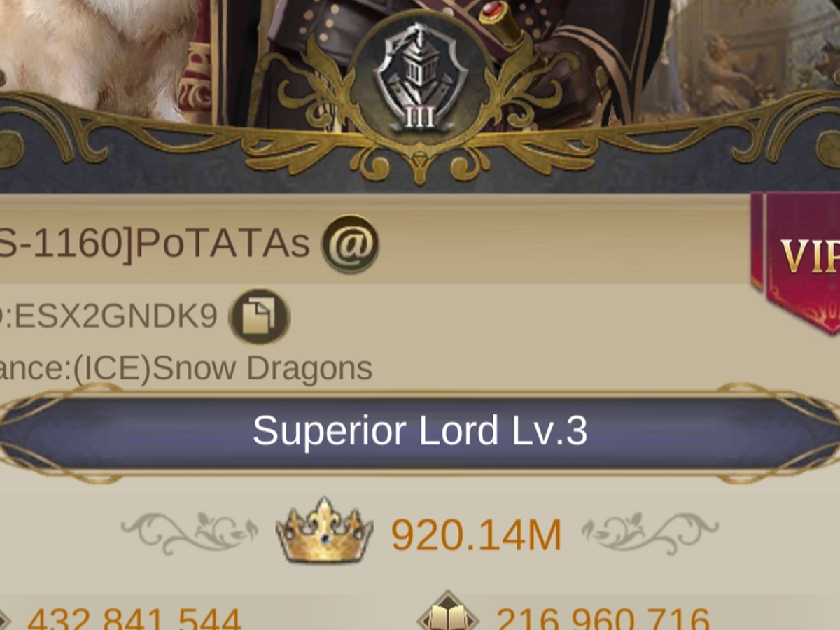Open the Superior Lord Lv.3 banner
The width and height of the screenshot is (840, 630).
pyautogui.click(x=419, y=431)
